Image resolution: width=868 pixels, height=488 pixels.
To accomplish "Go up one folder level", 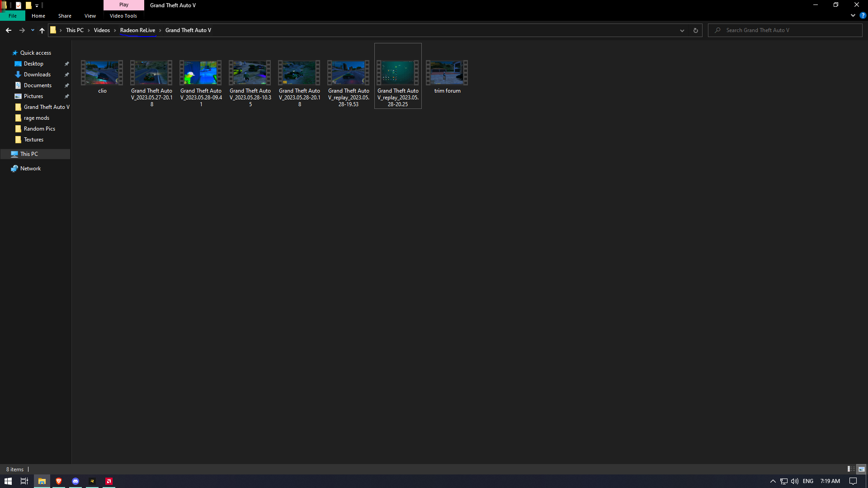I will [x=42, y=30].
